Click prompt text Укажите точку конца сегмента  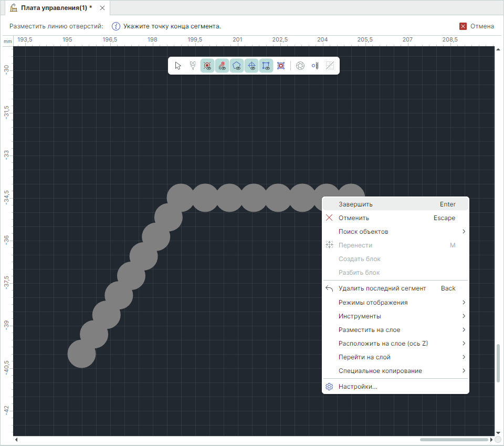coord(172,26)
